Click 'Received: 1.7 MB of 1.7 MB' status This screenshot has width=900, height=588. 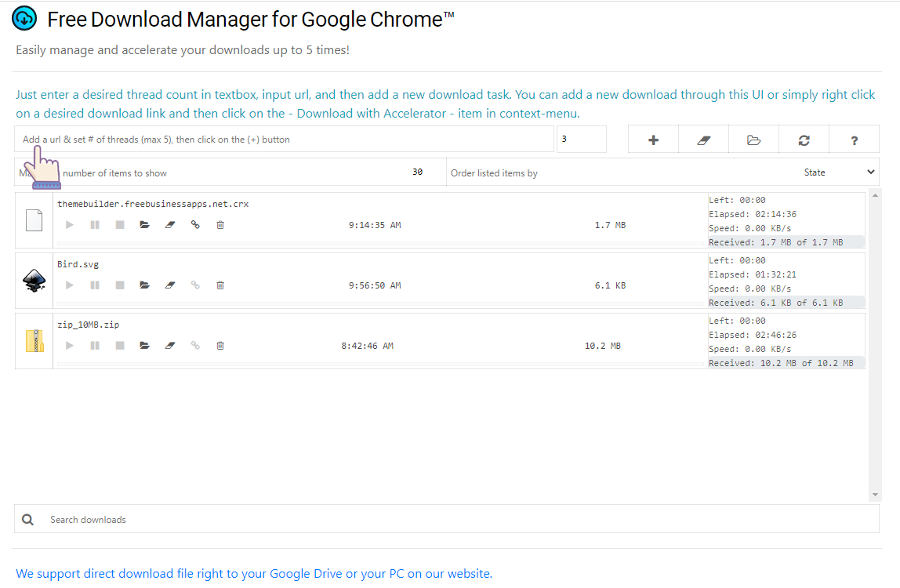point(776,242)
